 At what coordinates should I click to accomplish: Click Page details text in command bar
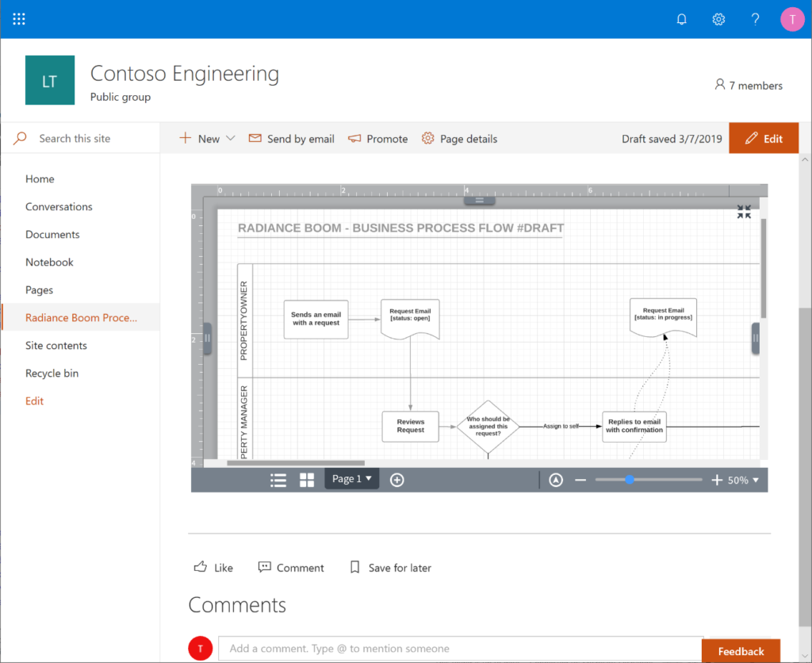tap(469, 139)
